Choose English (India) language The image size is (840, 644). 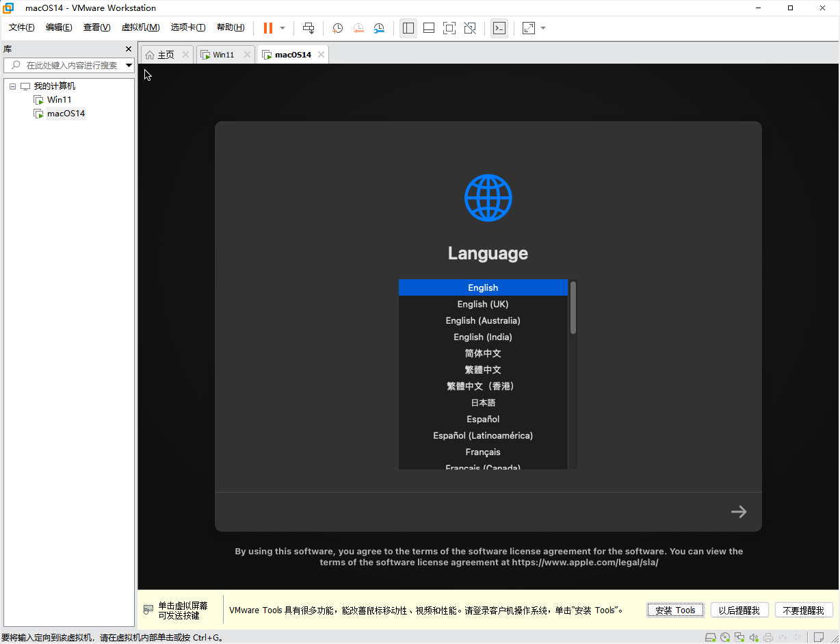483,337
